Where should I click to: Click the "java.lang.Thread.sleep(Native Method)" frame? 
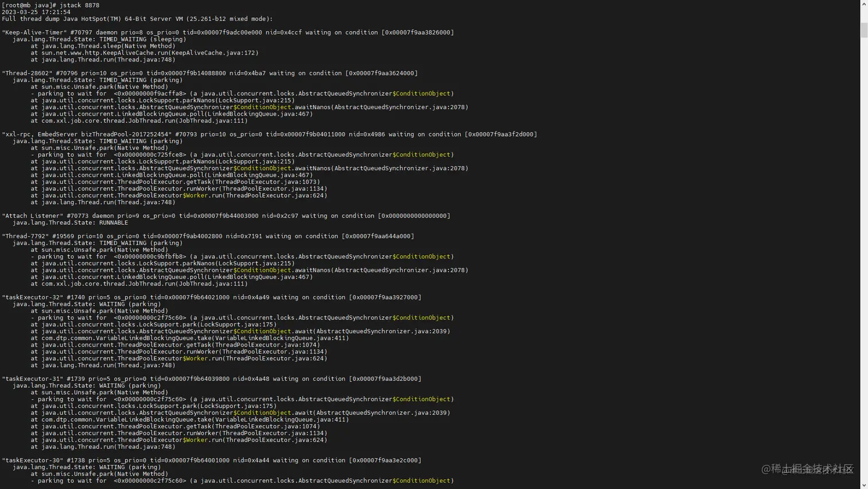pyautogui.click(x=103, y=46)
